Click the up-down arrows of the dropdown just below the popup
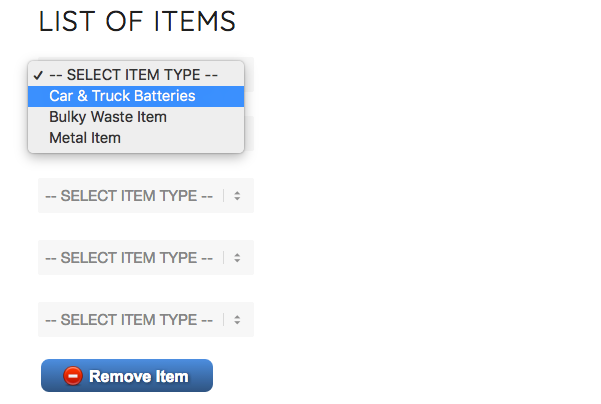This screenshot has height=404, width=601. point(237,196)
